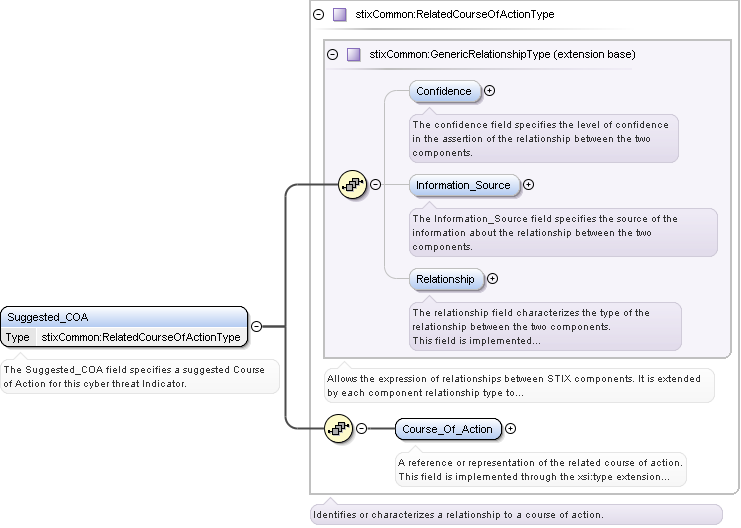Expand the Confidence element

(x=490, y=91)
